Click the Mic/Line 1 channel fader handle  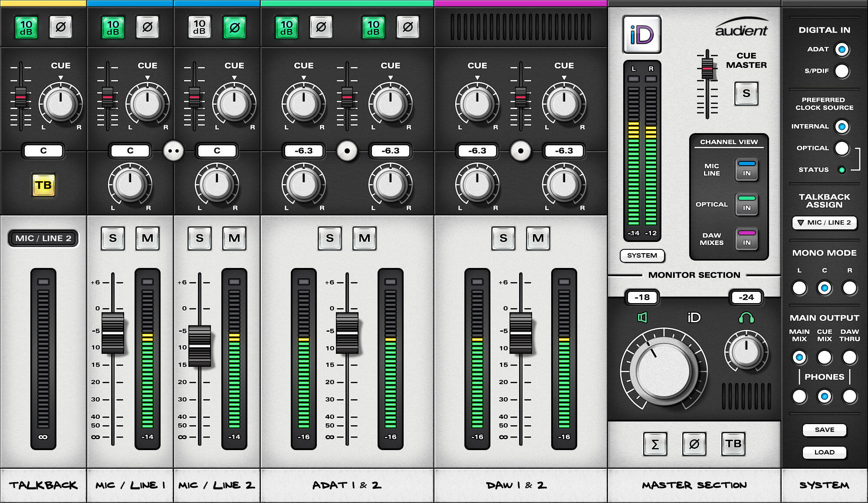click(x=113, y=333)
